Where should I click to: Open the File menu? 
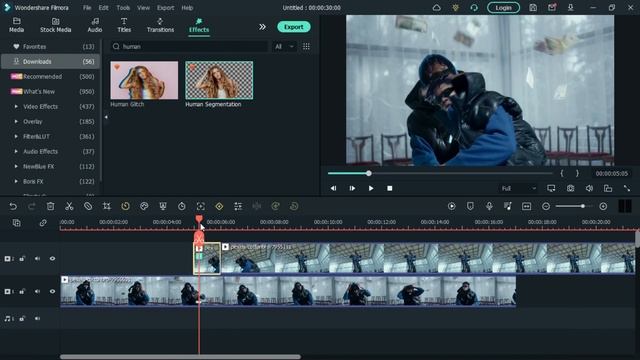(87, 8)
